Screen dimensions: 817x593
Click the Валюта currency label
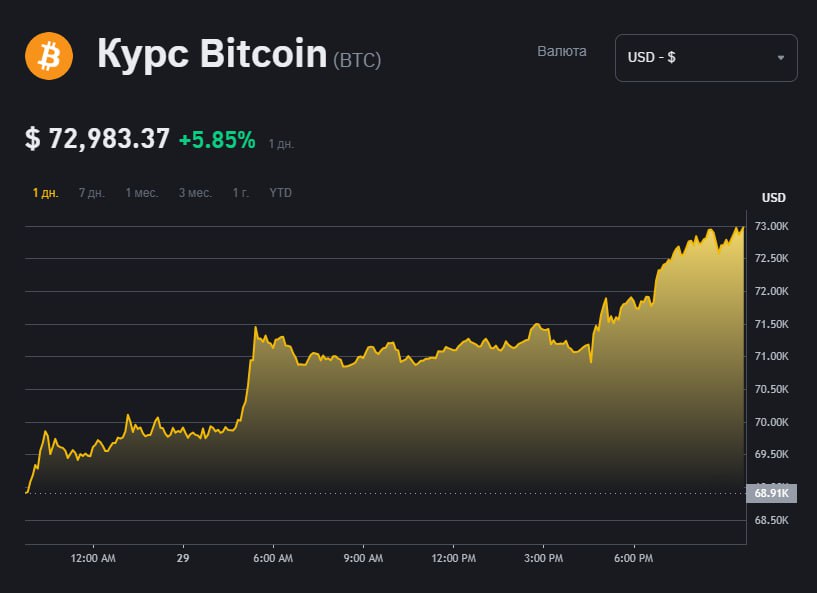[562, 51]
